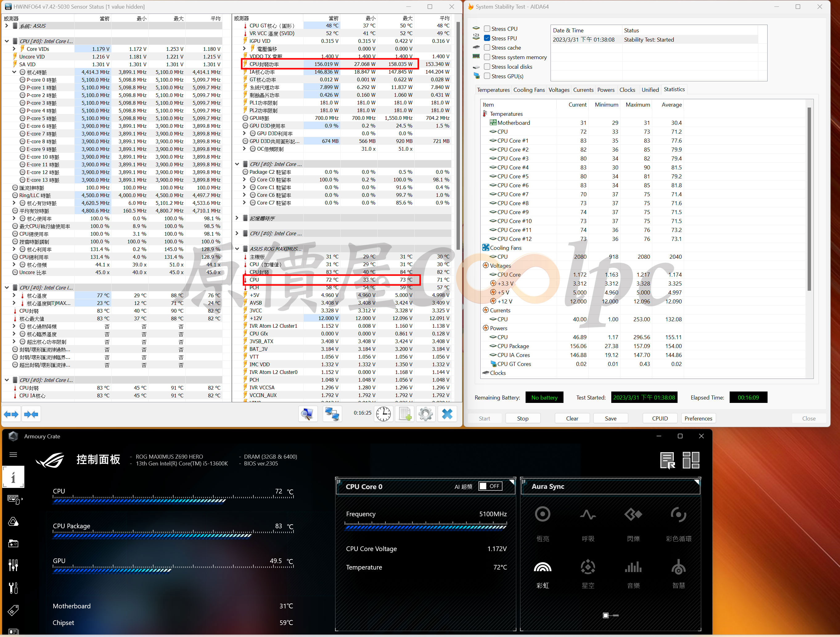Switch to the Powers tab
Screen dimensions: 840x637
(606, 90)
